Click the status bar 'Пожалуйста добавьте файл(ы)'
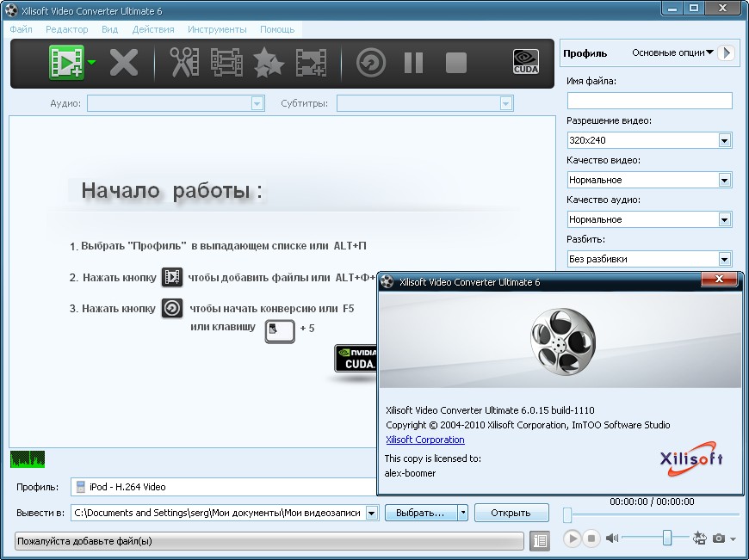Image resolution: width=749 pixels, height=560 pixels. (x=269, y=541)
